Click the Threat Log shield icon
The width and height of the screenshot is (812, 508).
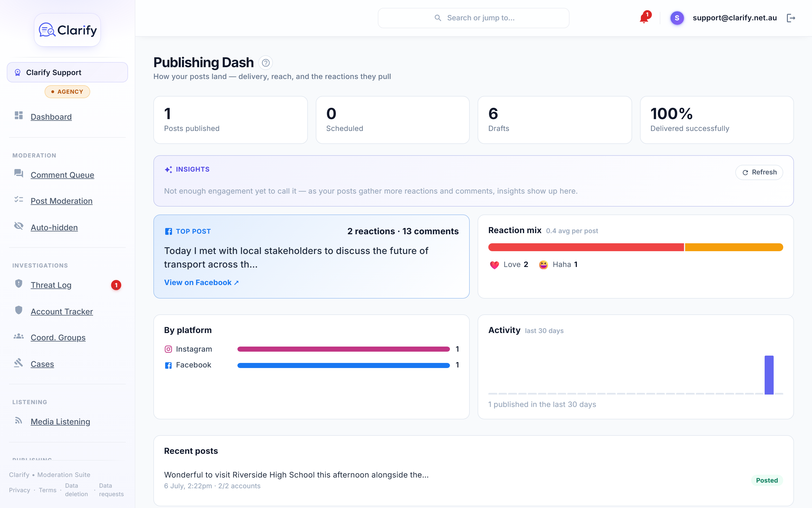19,284
